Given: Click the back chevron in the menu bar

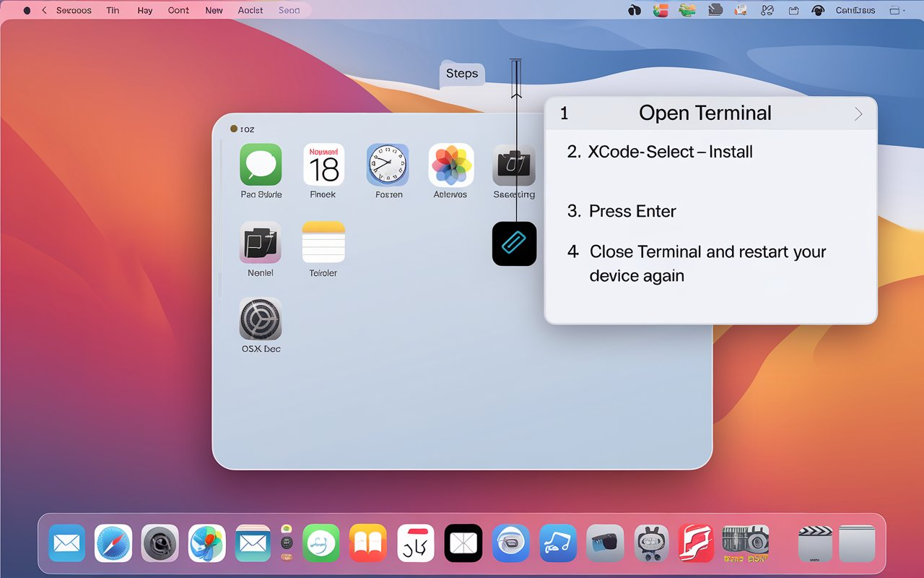Looking at the screenshot, I should click(x=44, y=10).
